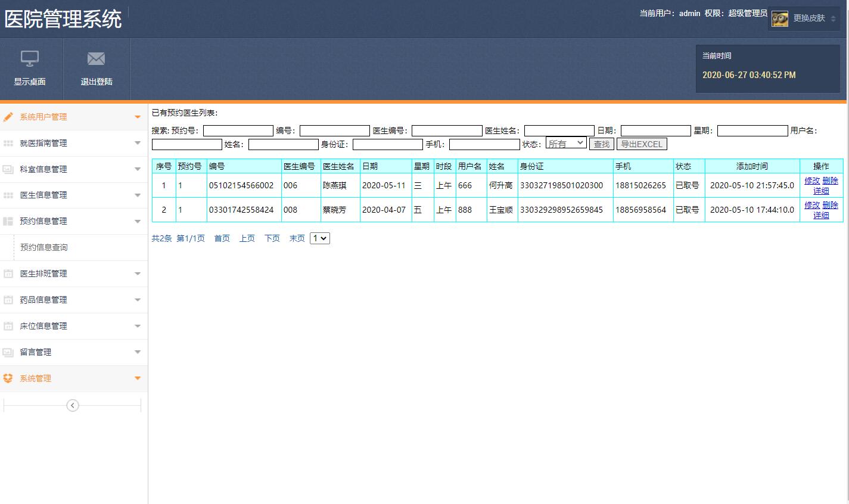The height and width of the screenshot is (504, 849).
Task: Click the 科室信息管理 panel icon
Action: pos(8,169)
